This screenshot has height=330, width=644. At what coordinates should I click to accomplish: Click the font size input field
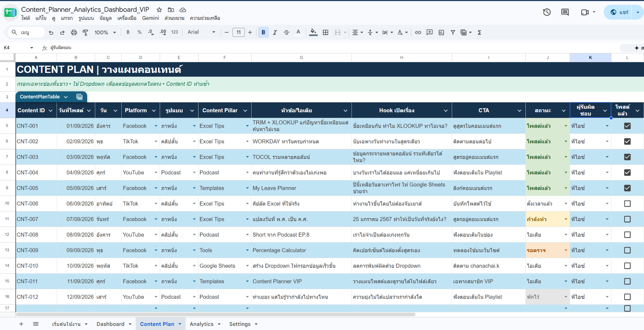[x=239, y=32]
